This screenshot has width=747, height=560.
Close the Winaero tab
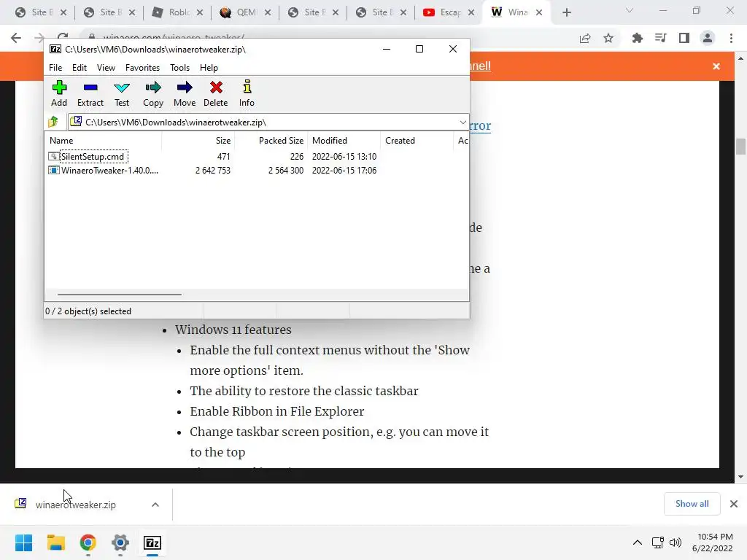[x=539, y=12]
